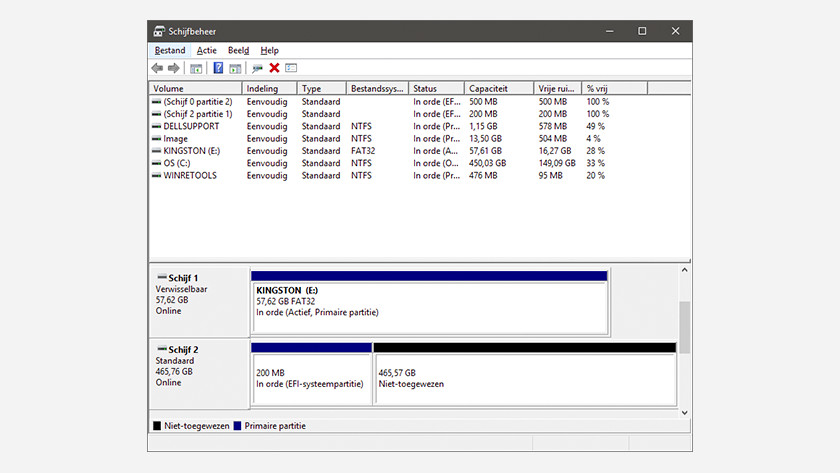Open the blue Help question-mark icon
The height and width of the screenshot is (473, 840).
click(x=218, y=68)
